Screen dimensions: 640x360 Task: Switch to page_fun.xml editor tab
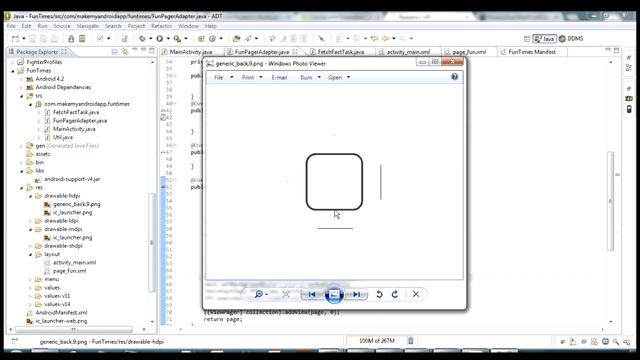[x=469, y=52]
